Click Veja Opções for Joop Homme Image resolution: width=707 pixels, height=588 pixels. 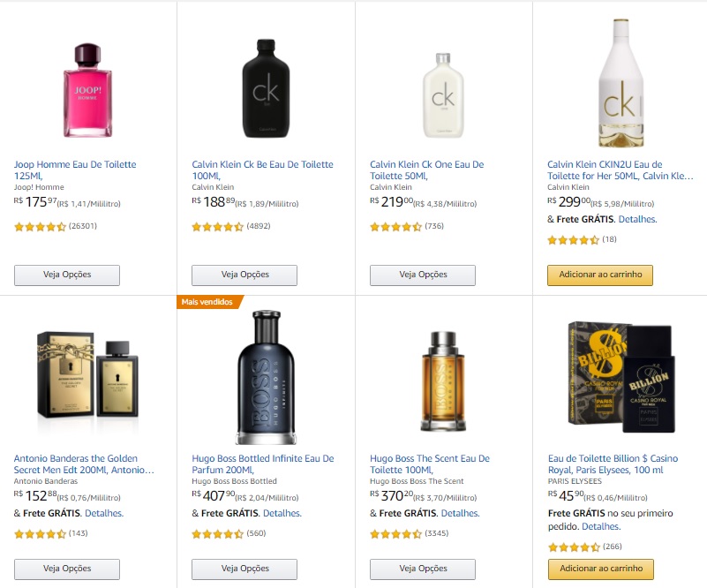click(x=66, y=275)
